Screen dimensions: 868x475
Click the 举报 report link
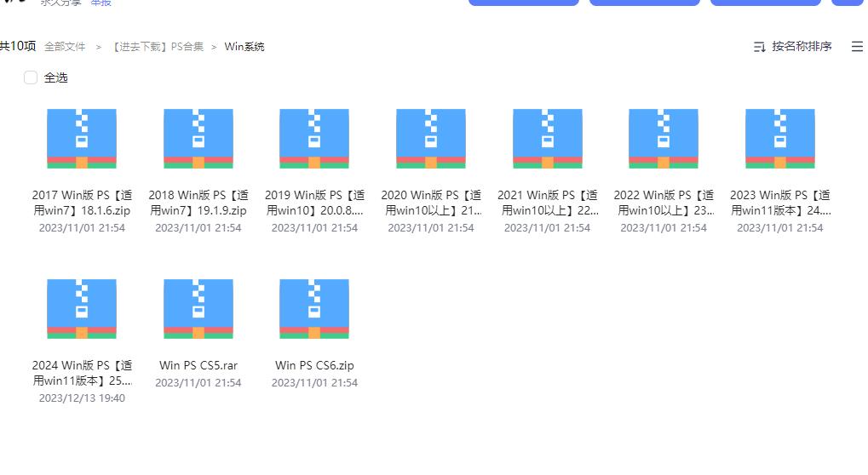click(x=101, y=3)
